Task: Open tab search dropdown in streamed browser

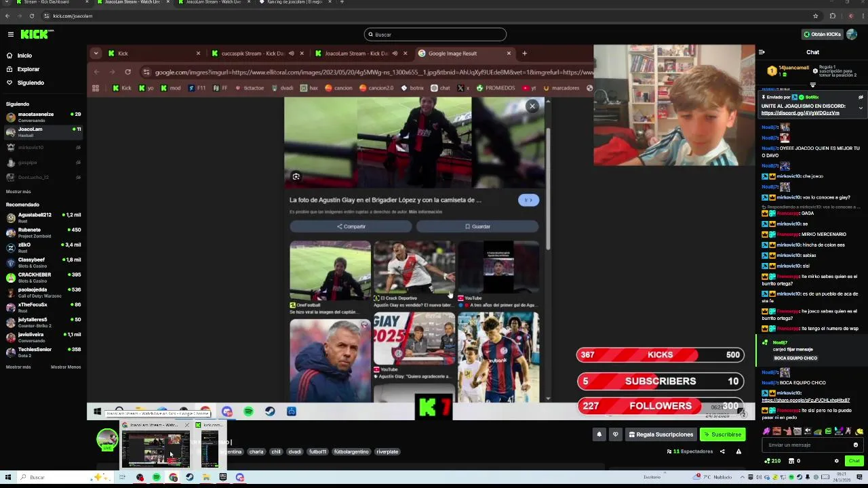Action: [96, 53]
